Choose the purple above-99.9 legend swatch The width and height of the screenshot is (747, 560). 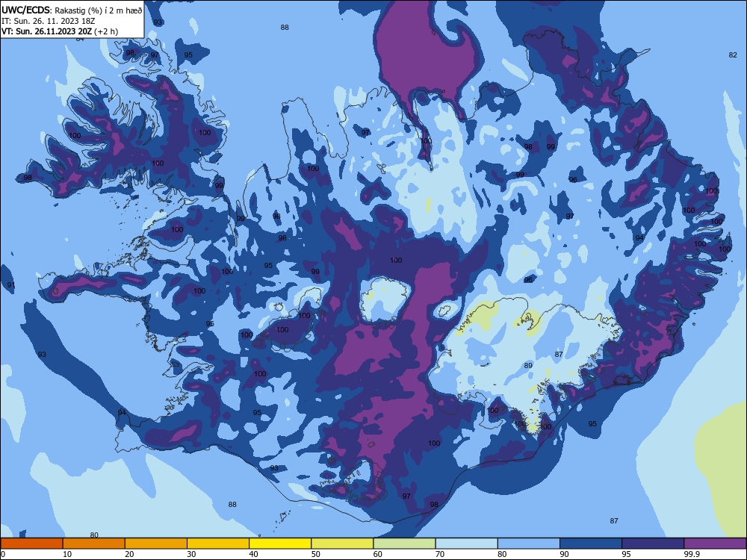pyautogui.click(x=715, y=544)
